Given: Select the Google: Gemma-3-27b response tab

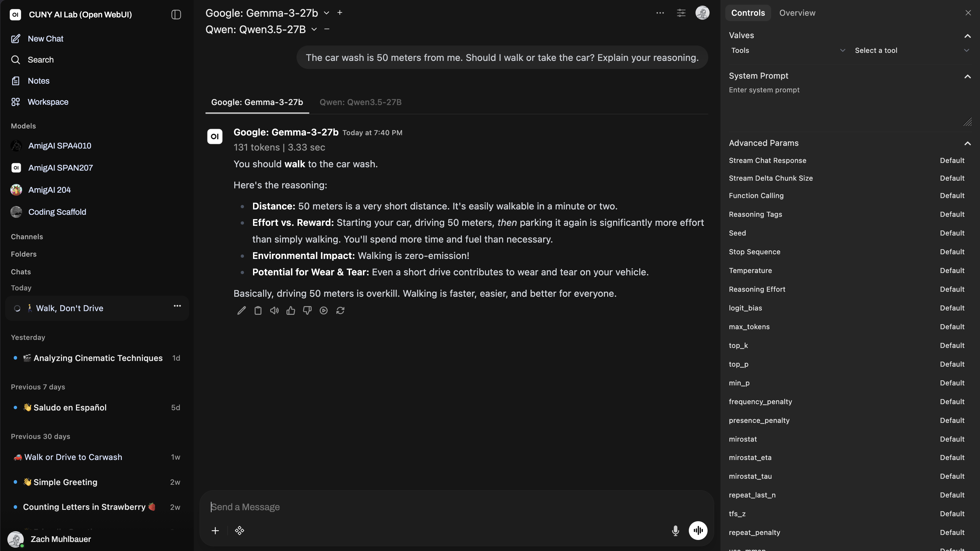Looking at the screenshot, I should click(257, 102).
